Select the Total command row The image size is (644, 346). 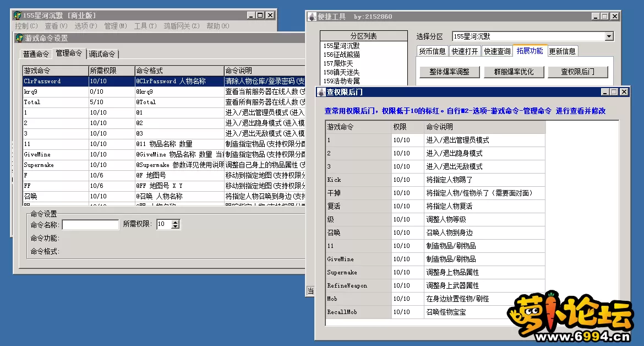point(164,102)
